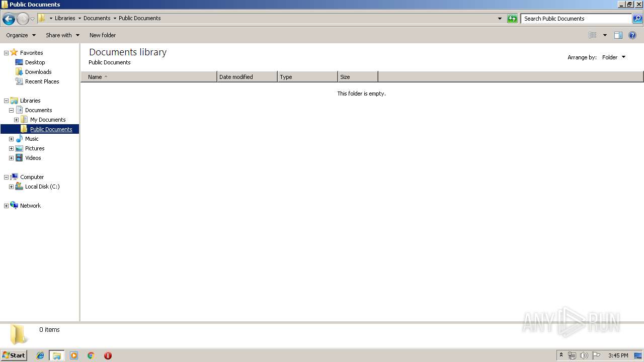The image size is (644, 362).
Task: Open the Arrange by Folder dropdown
Action: coord(614,57)
